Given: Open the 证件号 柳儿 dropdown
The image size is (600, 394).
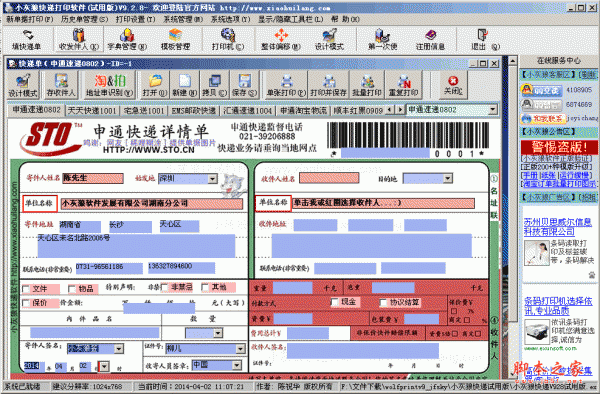Looking at the screenshot, I should tap(240, 348).
